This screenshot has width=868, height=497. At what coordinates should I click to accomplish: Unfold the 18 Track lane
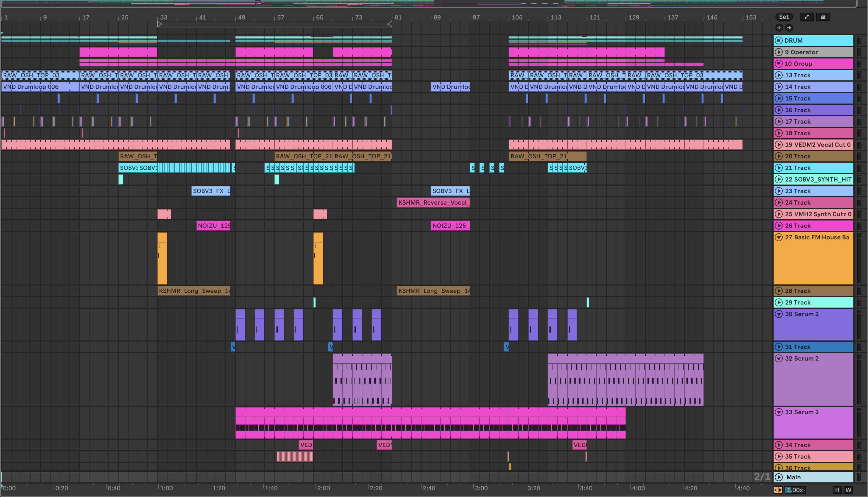coord(778,133)
